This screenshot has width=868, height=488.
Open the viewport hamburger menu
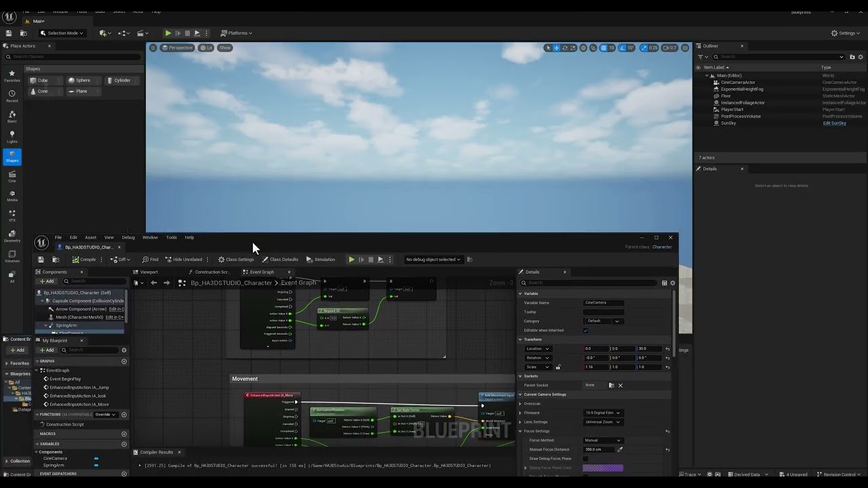click(x=153, y=47)
